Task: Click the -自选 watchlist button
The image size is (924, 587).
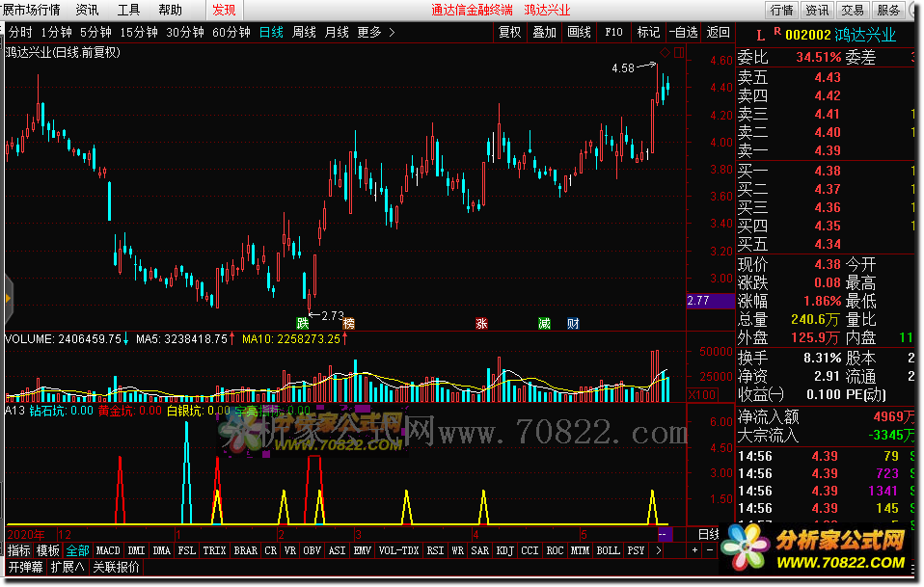Action: point(683,33)
